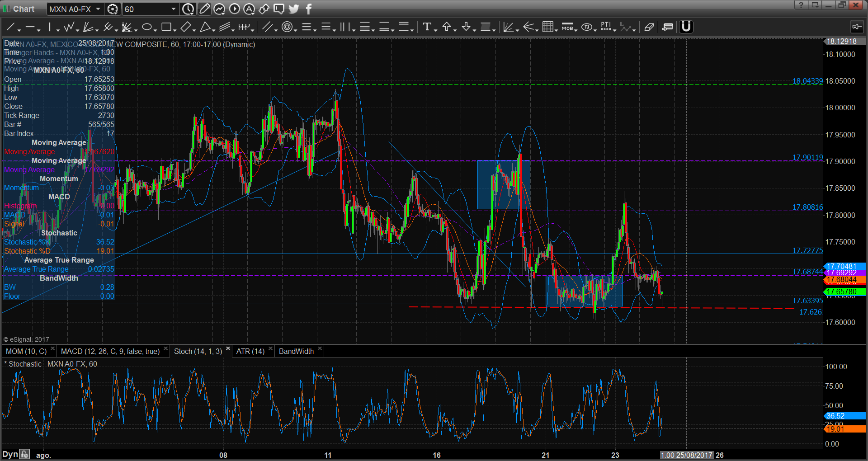Select the ellipse drawing tool
This screenshot has height=461, width=868.
146,27
